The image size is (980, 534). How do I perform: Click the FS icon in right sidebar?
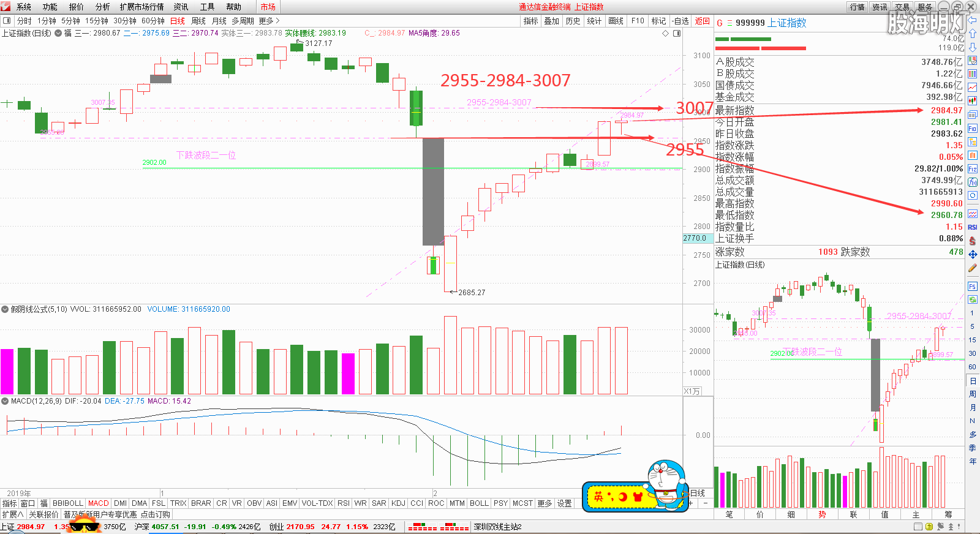(972, 286)
